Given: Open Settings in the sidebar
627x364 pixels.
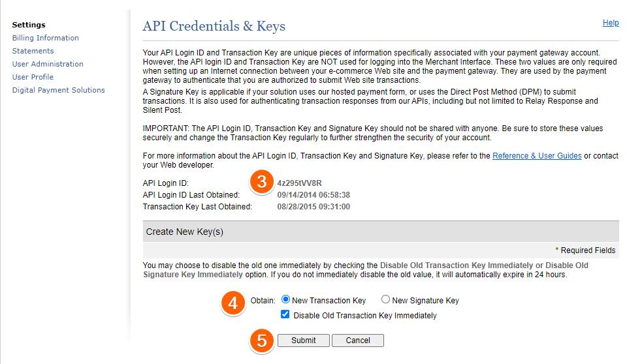Looking at the screenshot, I should point(29,25).
